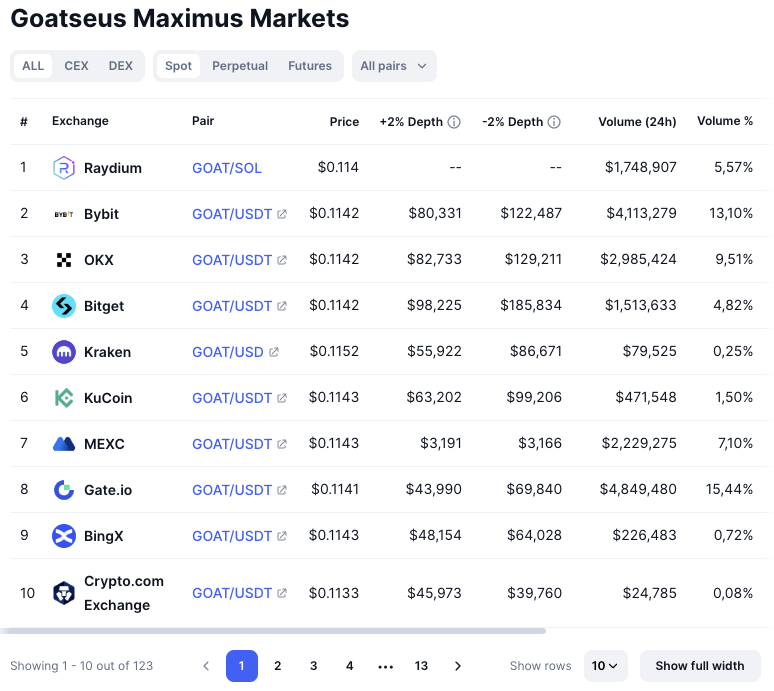Click the -2% Depth info icon
The image size is (774, 691).
click(554, 122)
